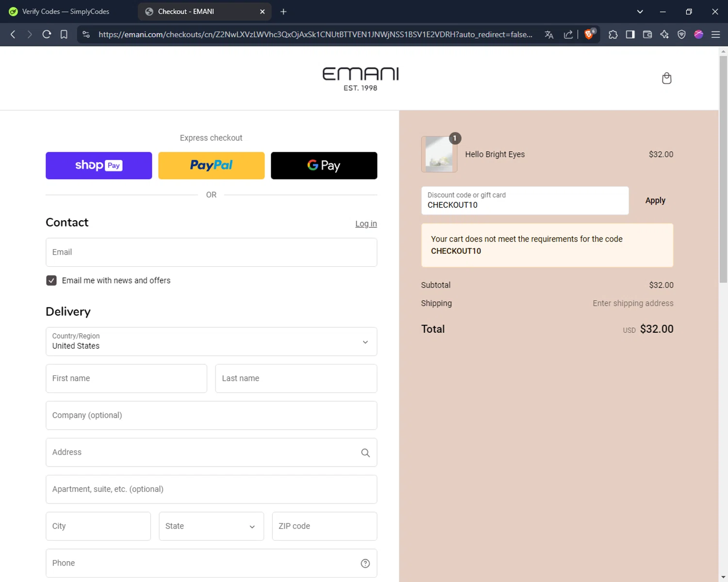Click the Hello Bright Eyes product name
Screen dimensions: 728x582
[x=495, y=154]
